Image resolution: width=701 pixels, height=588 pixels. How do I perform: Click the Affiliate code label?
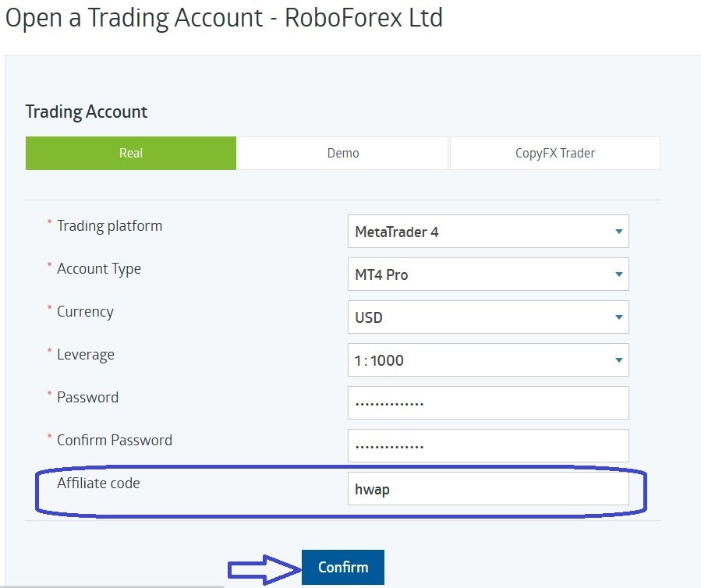[x=98, y=484]
